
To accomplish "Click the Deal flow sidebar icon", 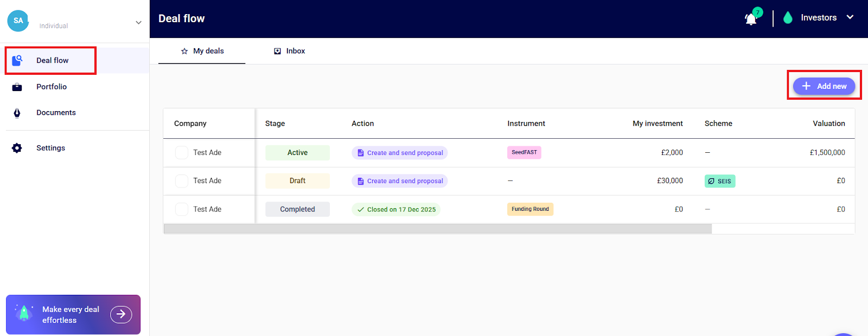I will tap(17, 60).
